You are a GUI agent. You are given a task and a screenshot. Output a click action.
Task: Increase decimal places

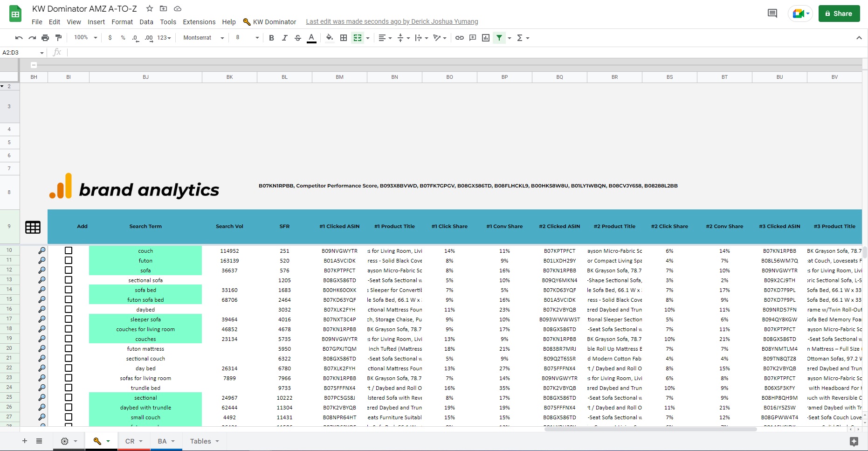(x=149, y=38)
